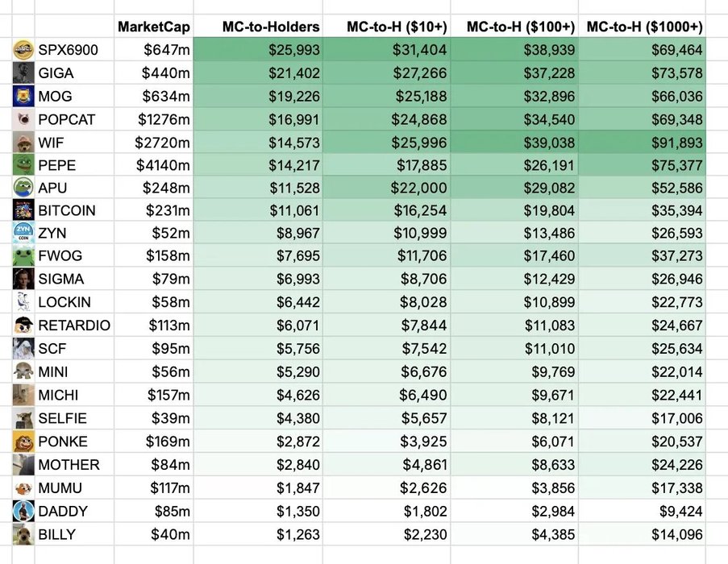Click the FWOG frog icon
Image resolution: width=728 pixels, height=564 pixels.
(23, 256)
